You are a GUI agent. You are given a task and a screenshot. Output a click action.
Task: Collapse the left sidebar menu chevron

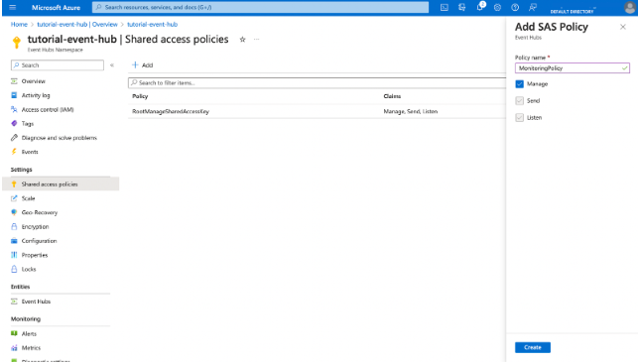tap(112, 65)
